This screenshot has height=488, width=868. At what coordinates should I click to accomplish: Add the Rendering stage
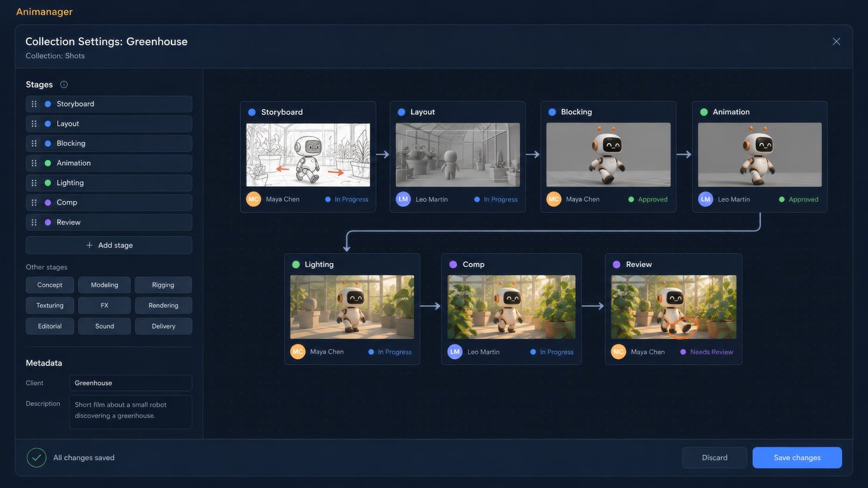[x=163, y=306]
